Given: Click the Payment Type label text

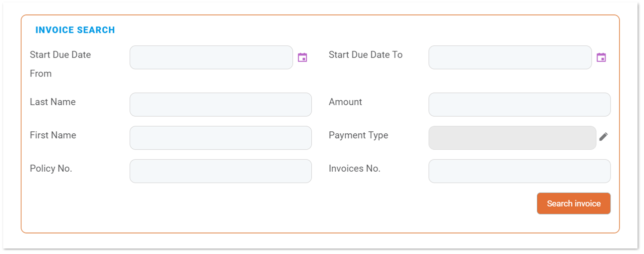Looking at the screenshot, I should pos(358,135).
